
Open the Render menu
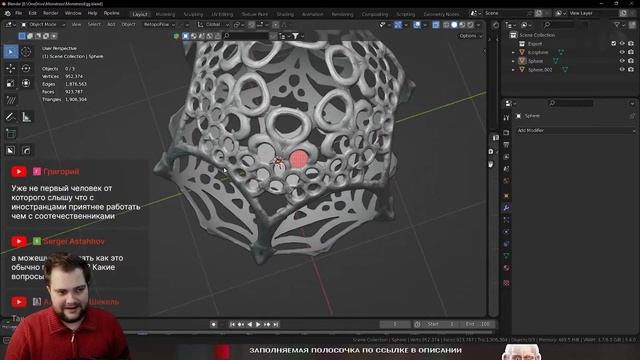point(51,13)
